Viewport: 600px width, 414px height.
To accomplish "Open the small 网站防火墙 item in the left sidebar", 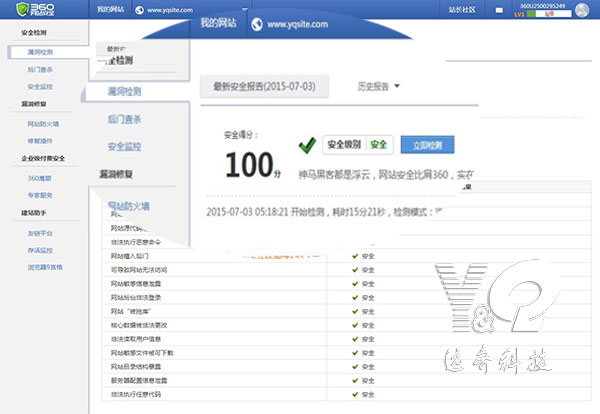I will coord(43,124).
